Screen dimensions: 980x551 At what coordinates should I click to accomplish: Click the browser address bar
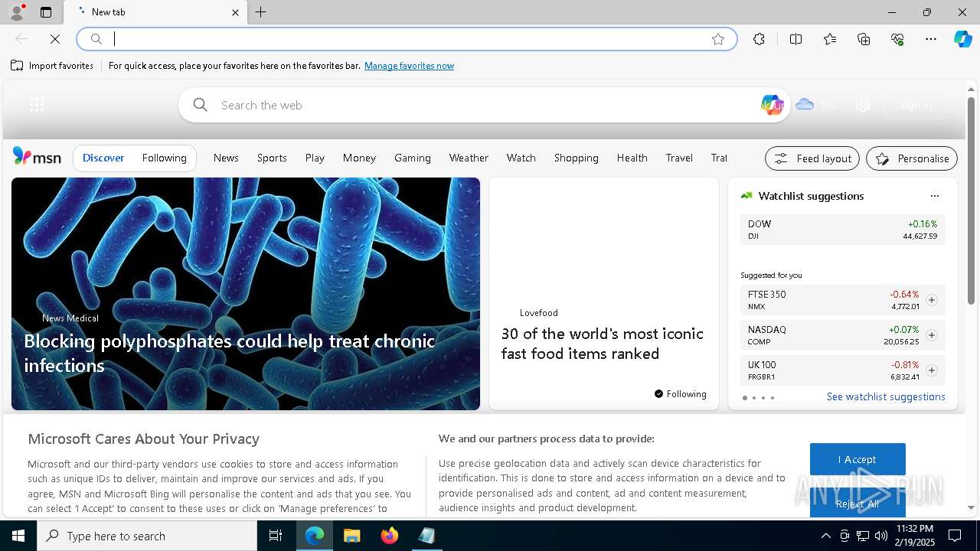click(x=406, y=39)
